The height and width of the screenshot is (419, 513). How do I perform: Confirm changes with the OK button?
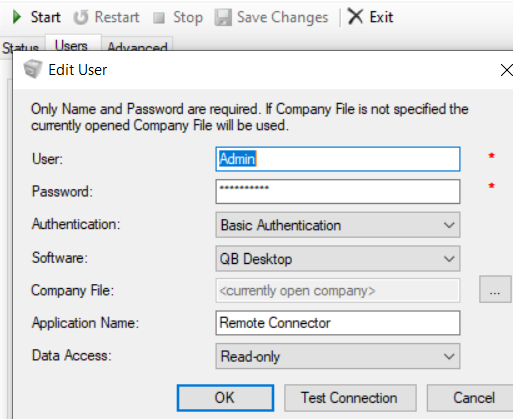click(225, 398)
